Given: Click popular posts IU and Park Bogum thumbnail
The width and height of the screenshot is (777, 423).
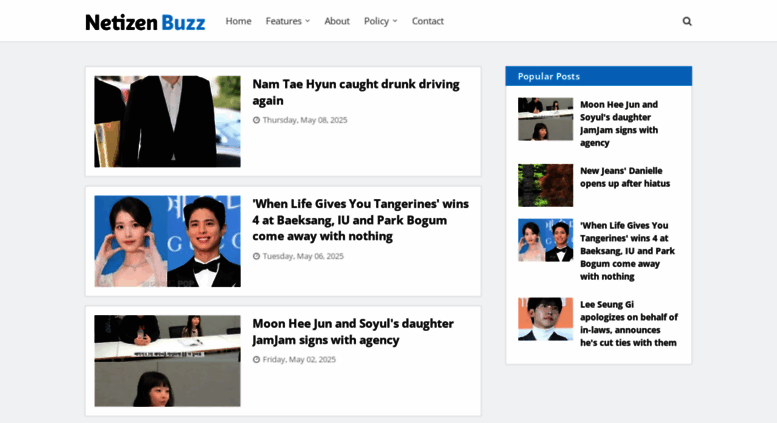Looking at the screenshot, I should coord(546,240).
